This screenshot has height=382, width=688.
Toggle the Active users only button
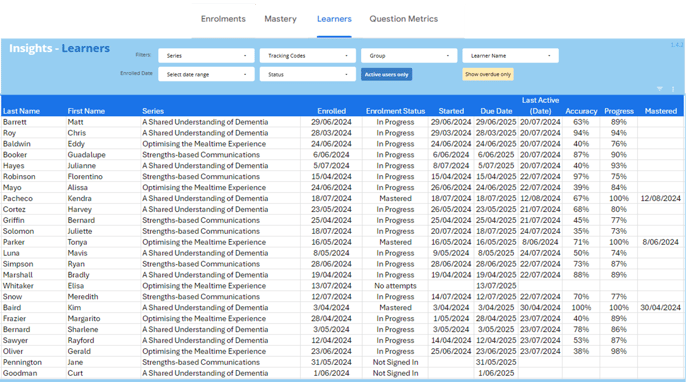coord(387,74)
